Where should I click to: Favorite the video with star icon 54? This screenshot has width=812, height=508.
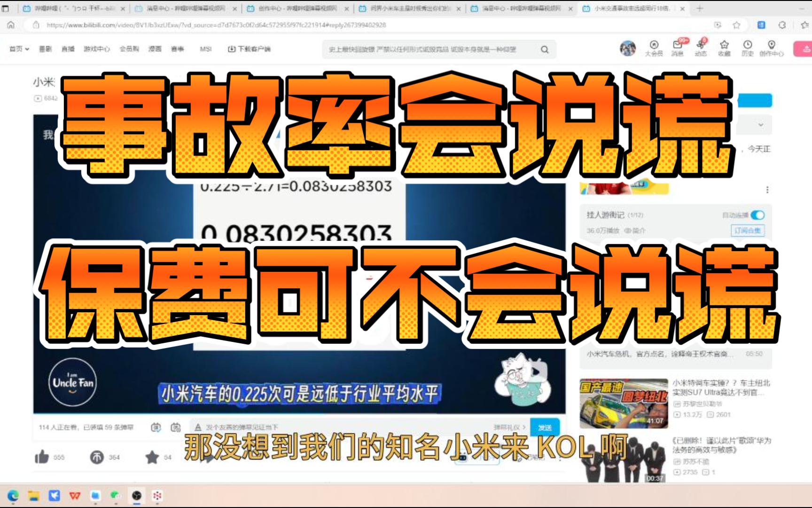pos(152,457)
